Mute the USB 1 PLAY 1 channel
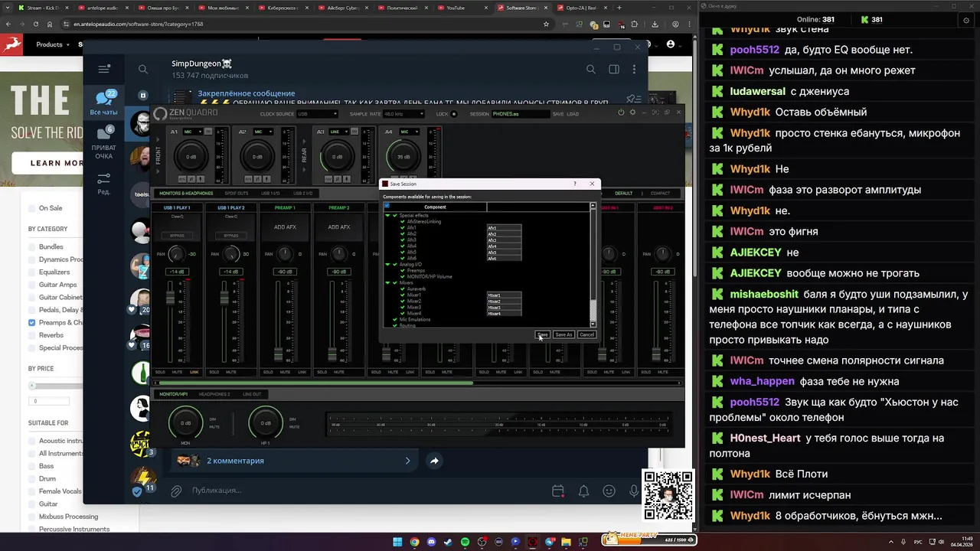 coord(178,372)
